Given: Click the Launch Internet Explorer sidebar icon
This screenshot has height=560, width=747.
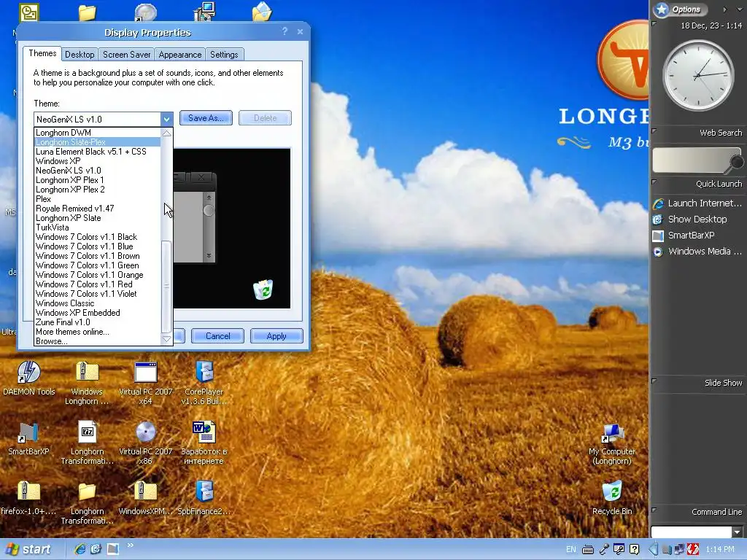Looking at the screenshot, I should pos(659,204).
